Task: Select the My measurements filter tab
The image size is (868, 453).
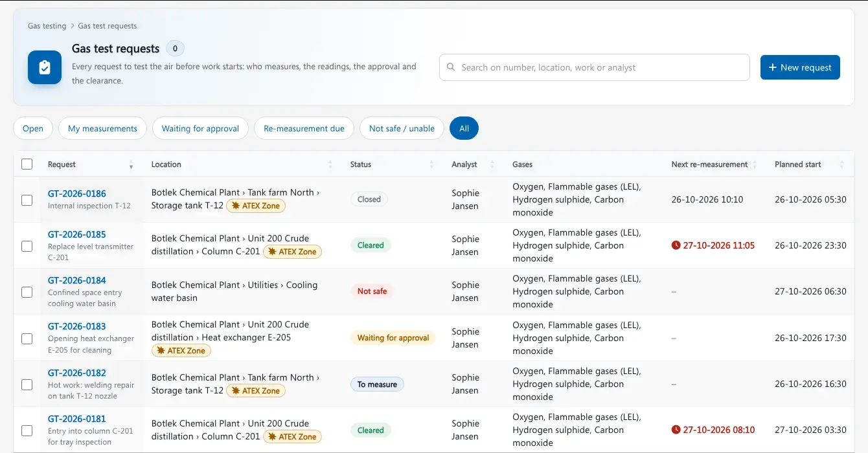Action: point(102,128)
